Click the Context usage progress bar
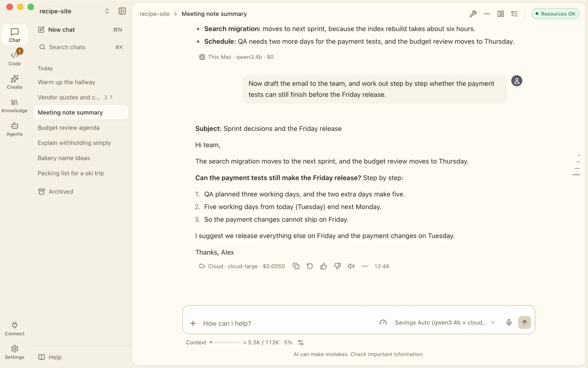Screen dimensions: 588x368 point(225,343)
